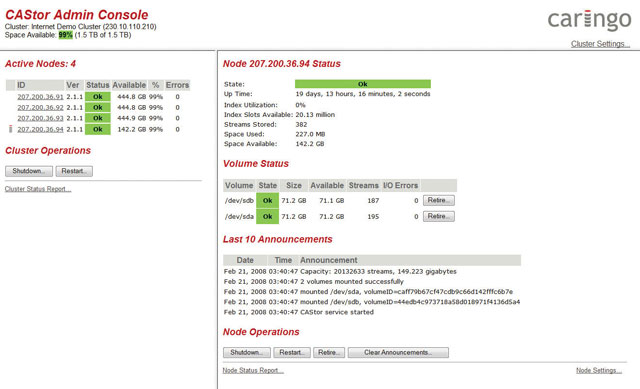Image resolution: width=640 pixels, height=389 pixels.
Task: Click Ok status of node 207.200.36.94
Action: point(98,129)
